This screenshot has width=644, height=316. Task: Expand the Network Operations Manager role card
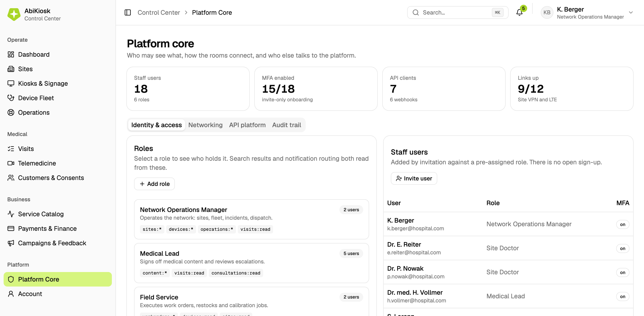pyautogui.click(x=251, y=219)
